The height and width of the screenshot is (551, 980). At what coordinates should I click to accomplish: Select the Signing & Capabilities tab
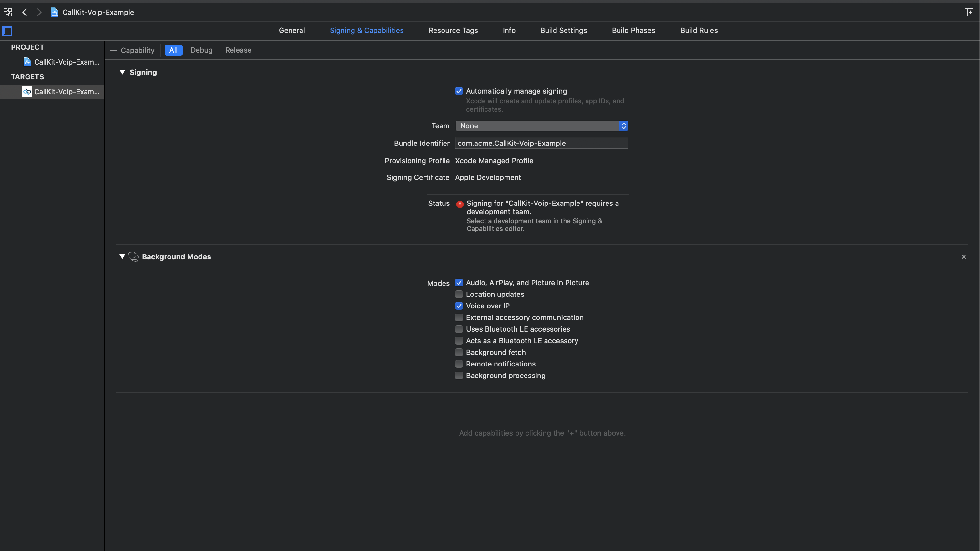click(x=366, y=30)
